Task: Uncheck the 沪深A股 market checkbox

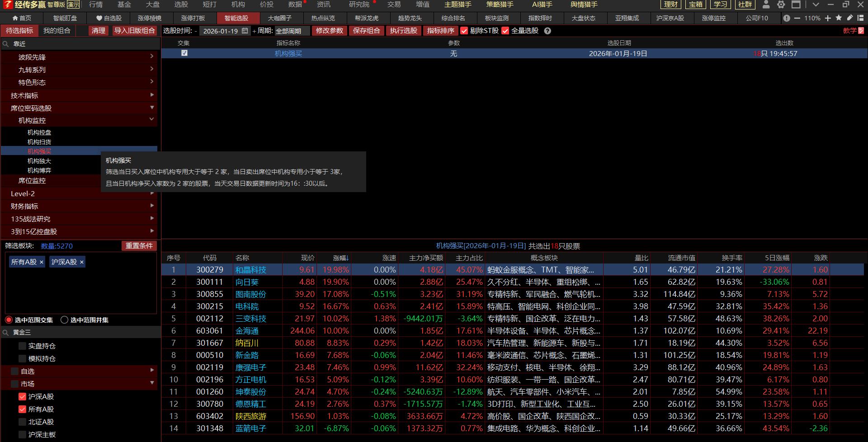Action: [x=22, y=397]
